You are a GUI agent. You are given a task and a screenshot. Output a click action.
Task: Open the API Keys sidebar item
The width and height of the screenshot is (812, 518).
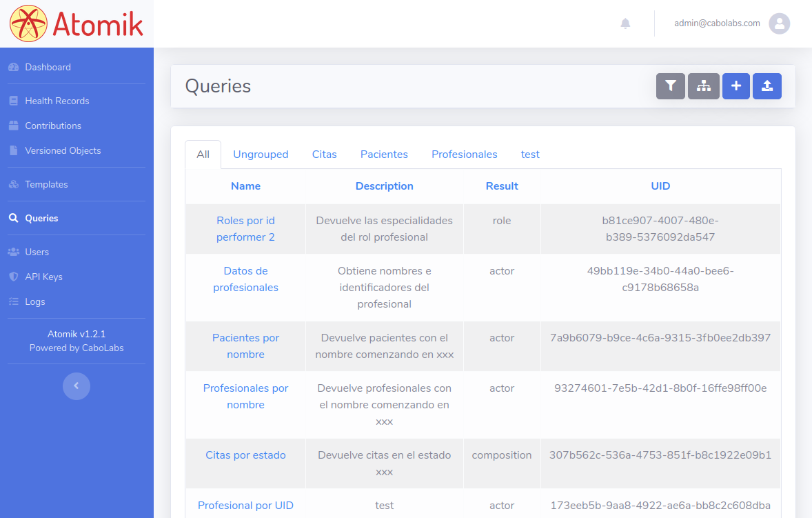click(x=43, y=277)
